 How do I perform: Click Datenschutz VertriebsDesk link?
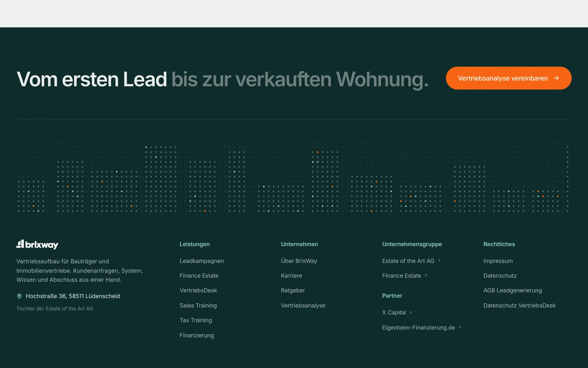coord(520,305)
